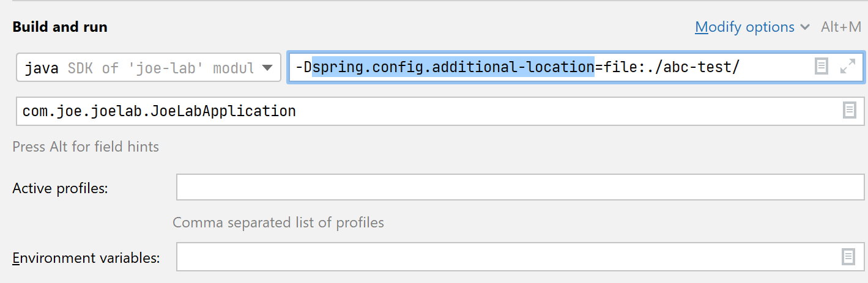This screenshot has width=868, height=283.
Task: Open the main class browse icon
Action: pos(849,111)
